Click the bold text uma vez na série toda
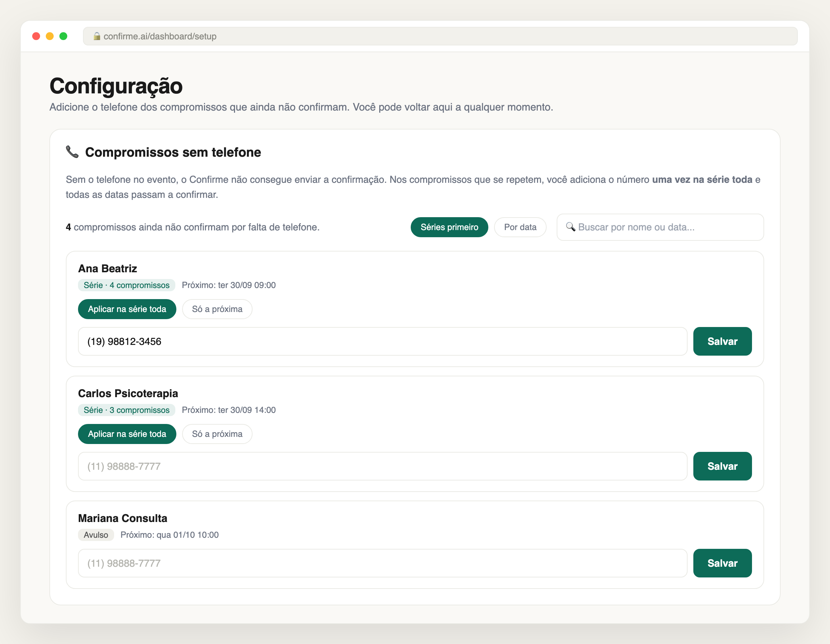The image size is (830, 644). [702, 180]
